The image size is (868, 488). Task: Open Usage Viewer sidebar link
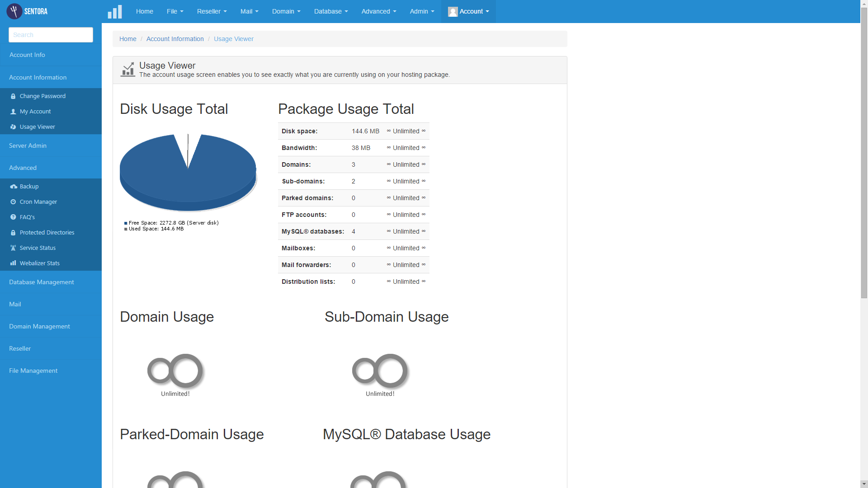37,127
